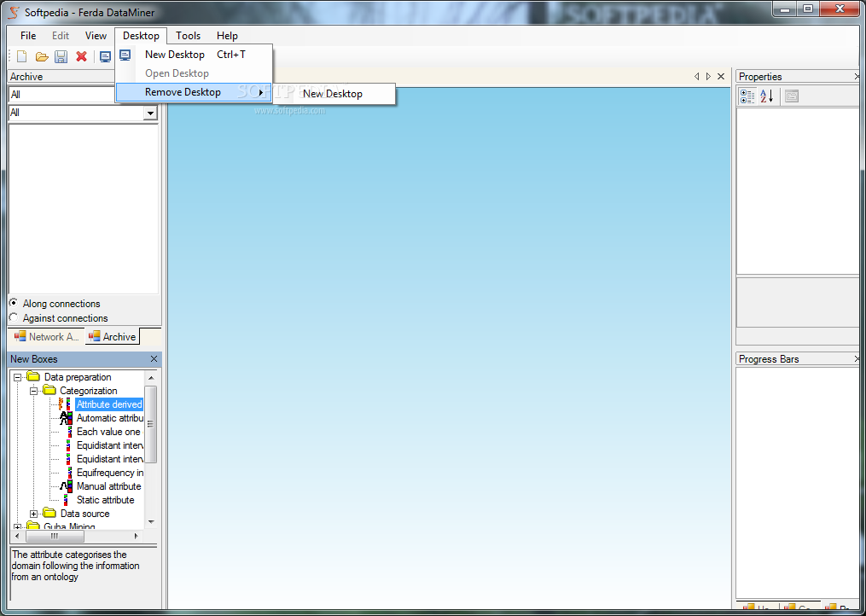Click the Categorization folder icon
The image size is (866, 616).
coord(49,391)
